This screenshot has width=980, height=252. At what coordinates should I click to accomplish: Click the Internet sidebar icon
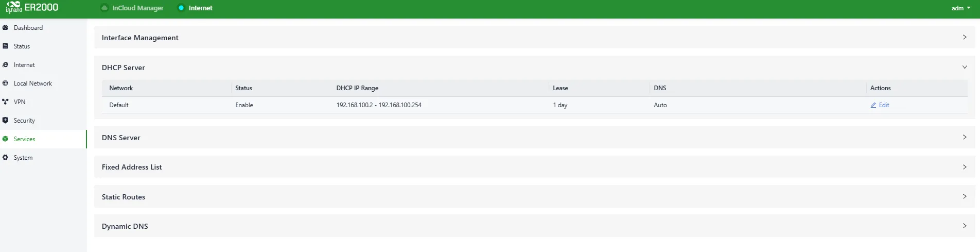(5, 65)
